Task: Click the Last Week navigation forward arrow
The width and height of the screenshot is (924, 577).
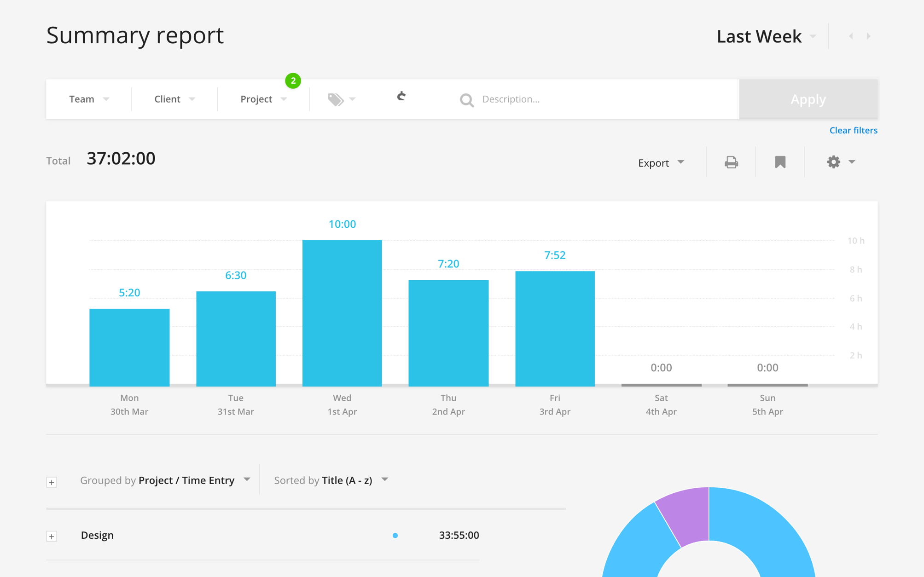Action: [x=869, y=35]
